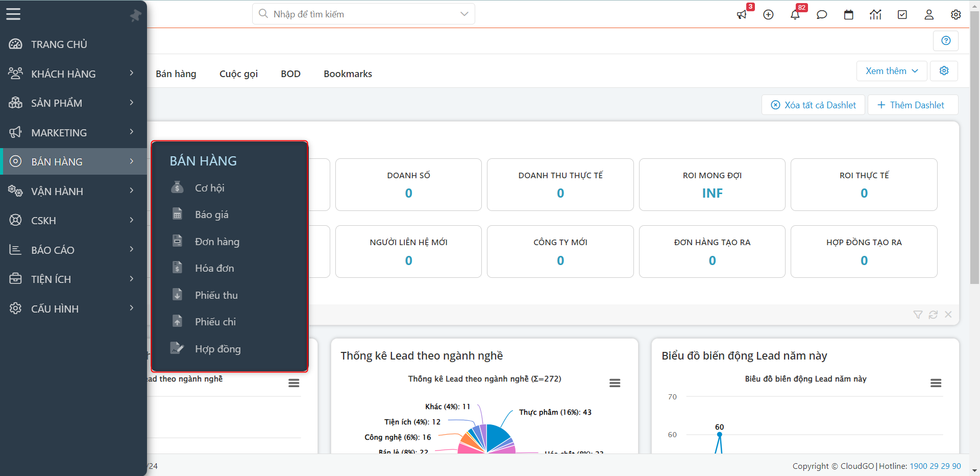Click the Thêm Dashlet button
This screenshot has height=476, width=980.
[911, 105]
